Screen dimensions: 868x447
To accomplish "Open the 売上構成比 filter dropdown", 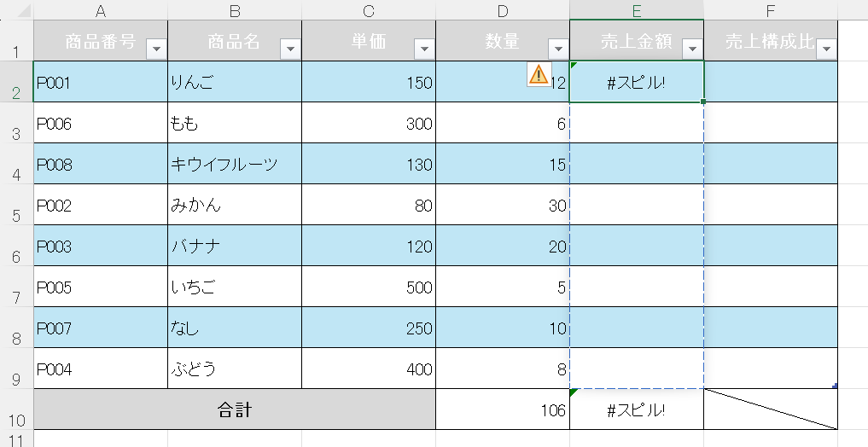I will coord(826,49).
